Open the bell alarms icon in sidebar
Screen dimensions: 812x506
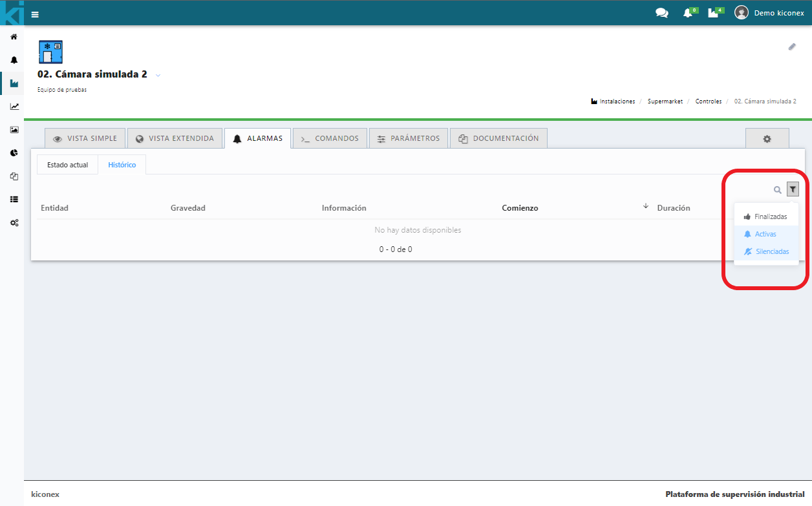[x=14, y=60]
